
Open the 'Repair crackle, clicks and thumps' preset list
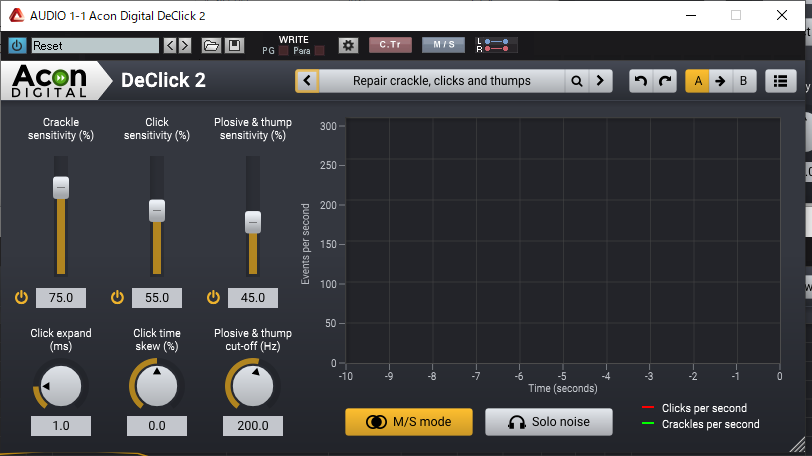pos(442,81)
